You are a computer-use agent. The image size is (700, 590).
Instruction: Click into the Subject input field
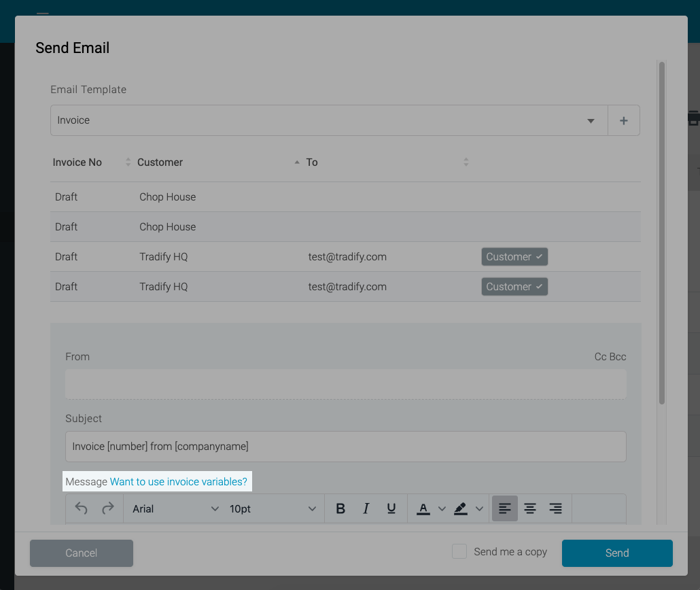point(345,446)
